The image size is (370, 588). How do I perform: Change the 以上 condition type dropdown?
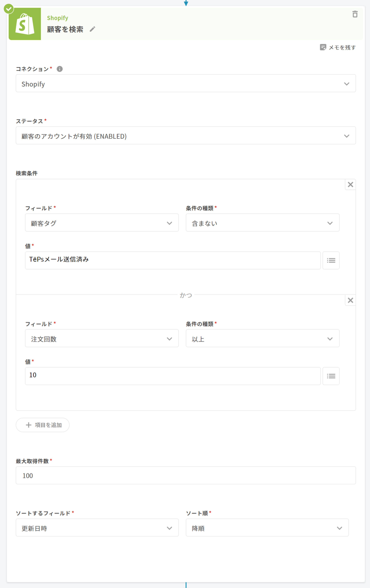pos(262,338)
